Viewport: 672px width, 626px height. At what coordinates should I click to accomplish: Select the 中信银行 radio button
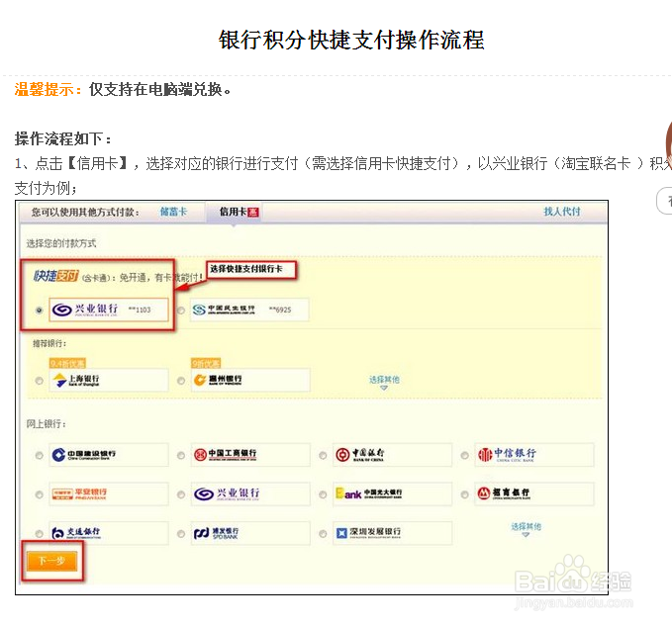pyautogui.click(x=464, y=455)
